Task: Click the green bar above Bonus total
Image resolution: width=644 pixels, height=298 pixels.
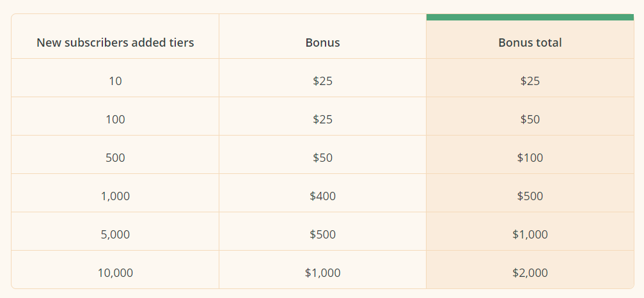Action: pyautogui.click(x=530, y=17)
